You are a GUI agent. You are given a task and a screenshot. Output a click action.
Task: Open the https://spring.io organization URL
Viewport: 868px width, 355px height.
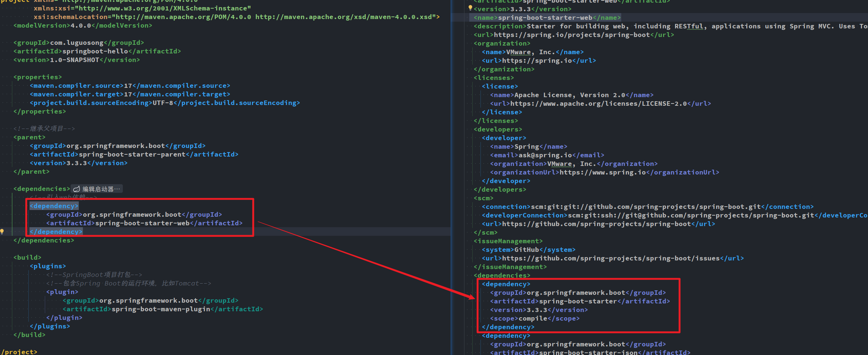tap(537, 61)
